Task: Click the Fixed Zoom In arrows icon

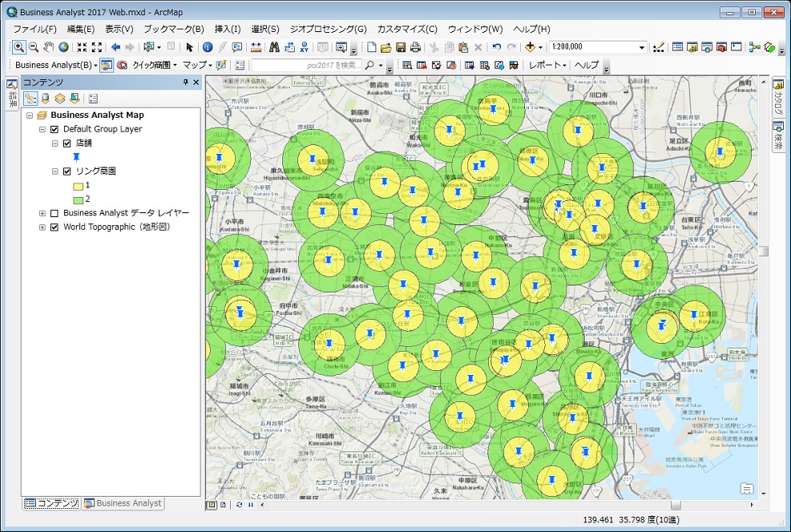Action: [x=82, y=47]
